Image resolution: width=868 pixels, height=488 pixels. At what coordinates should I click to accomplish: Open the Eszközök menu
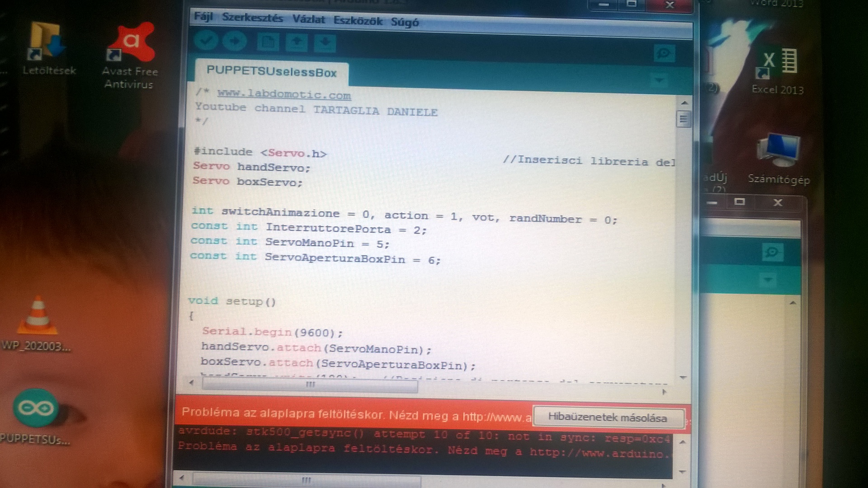click(x=358, y=21)
